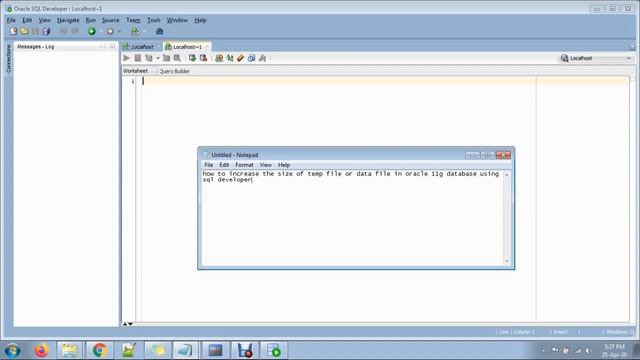Click the Messages - Log minimize button

[102, 47]
